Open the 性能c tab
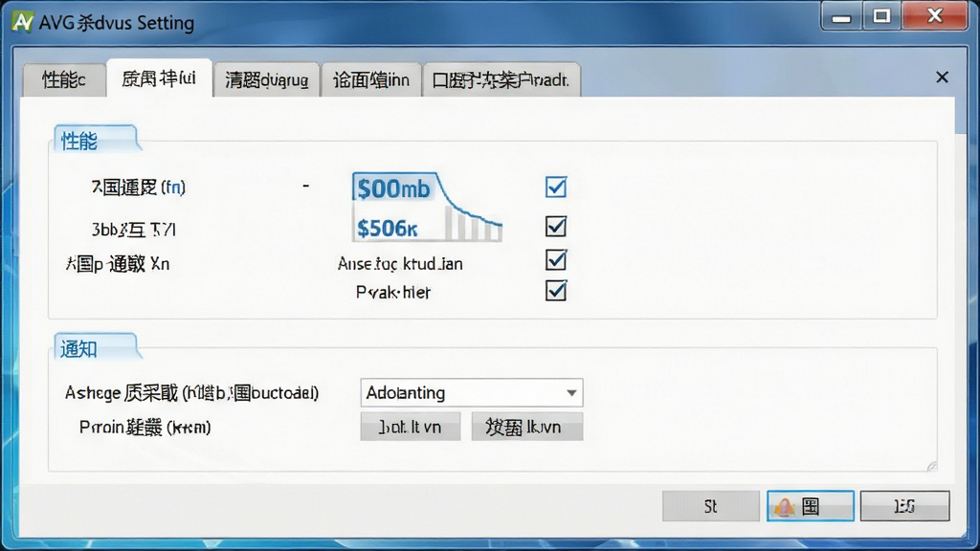 pos(64,80)
